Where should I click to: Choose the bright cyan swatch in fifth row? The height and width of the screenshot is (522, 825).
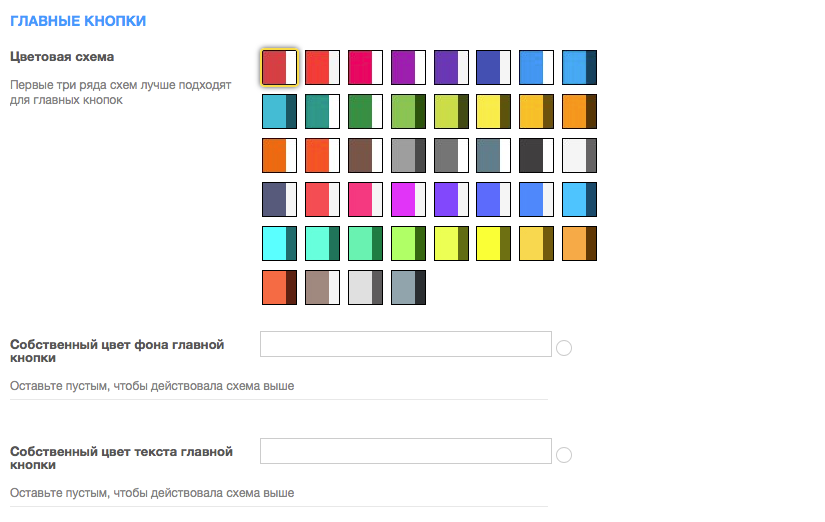(x=279, y=244)
